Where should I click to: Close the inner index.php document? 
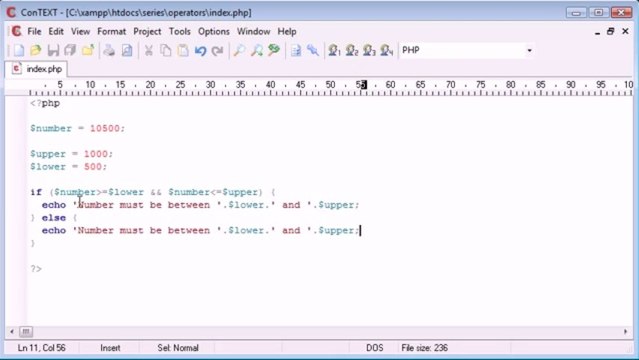[x=625, y=31]
